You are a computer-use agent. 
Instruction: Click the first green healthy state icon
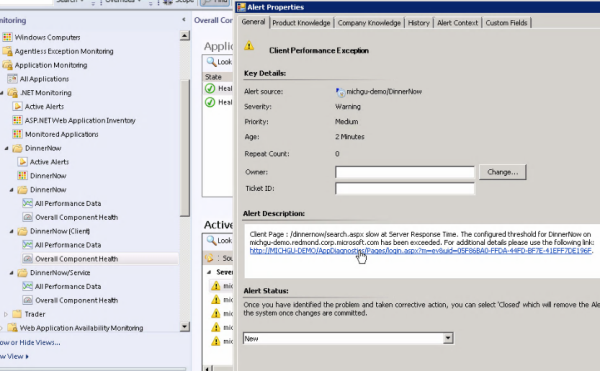tap(210, 88)
